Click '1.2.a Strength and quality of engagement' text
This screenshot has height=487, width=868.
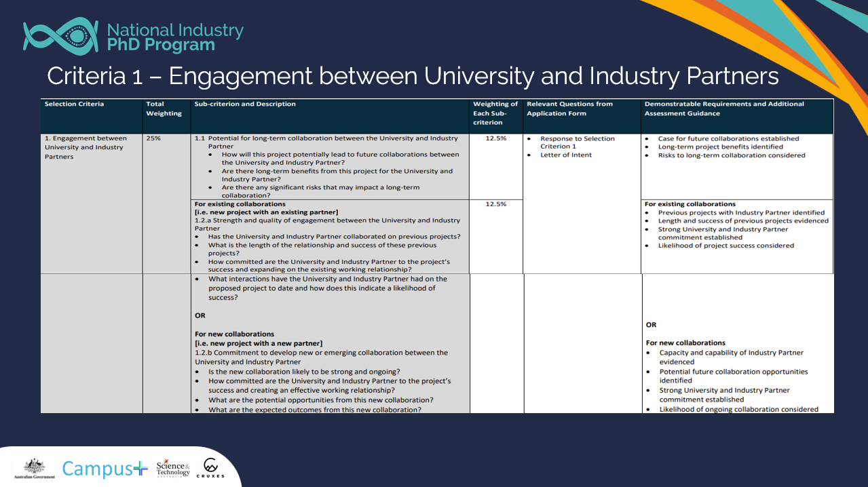coord(327,225)
